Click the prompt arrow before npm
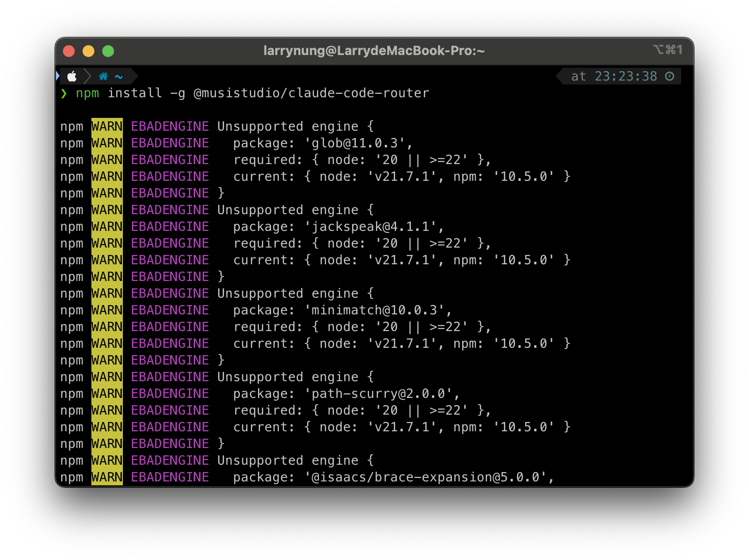The image size is (749, 560). click(64, 93)
